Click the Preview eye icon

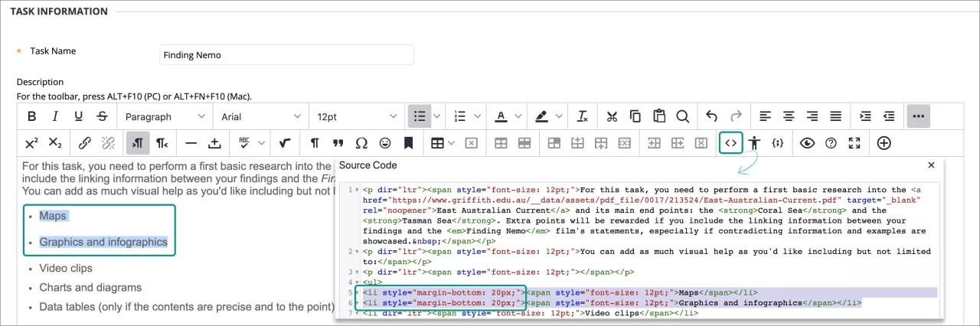[x=806, y=143]
